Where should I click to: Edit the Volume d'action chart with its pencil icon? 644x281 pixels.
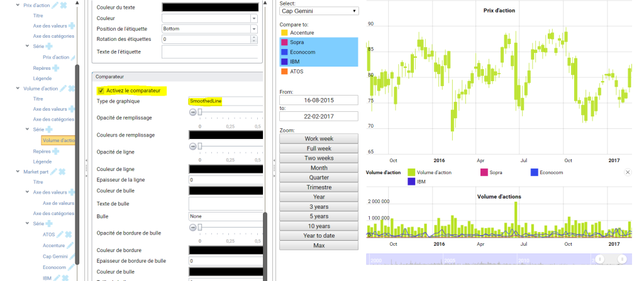click(63, 89)
